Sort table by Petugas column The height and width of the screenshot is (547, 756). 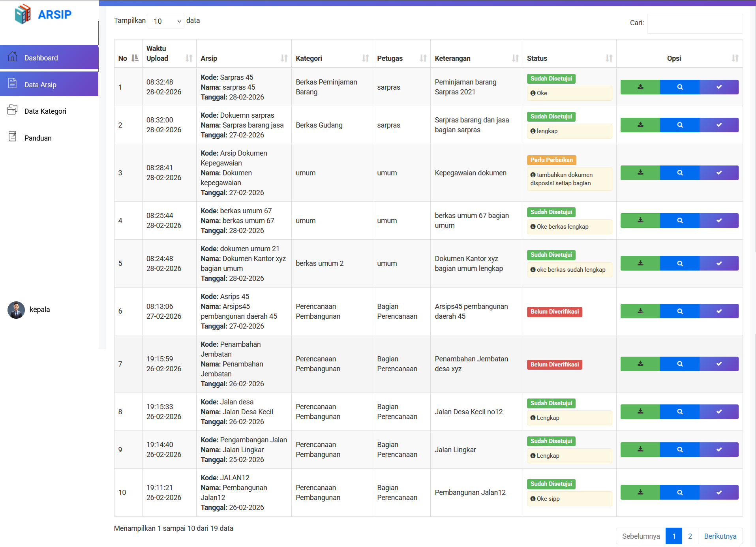(x=401, y=54)
